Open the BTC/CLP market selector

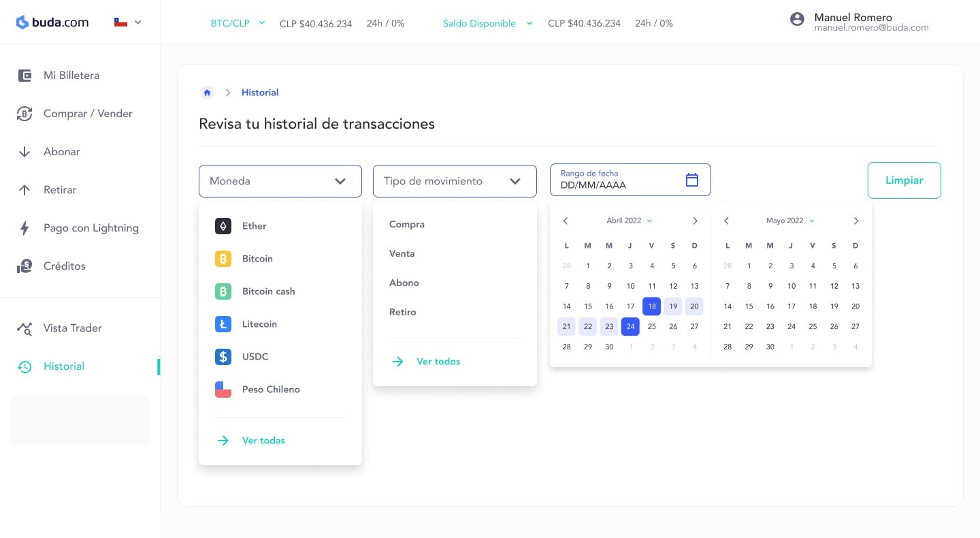pyautogui.click(x=237, y=23)
